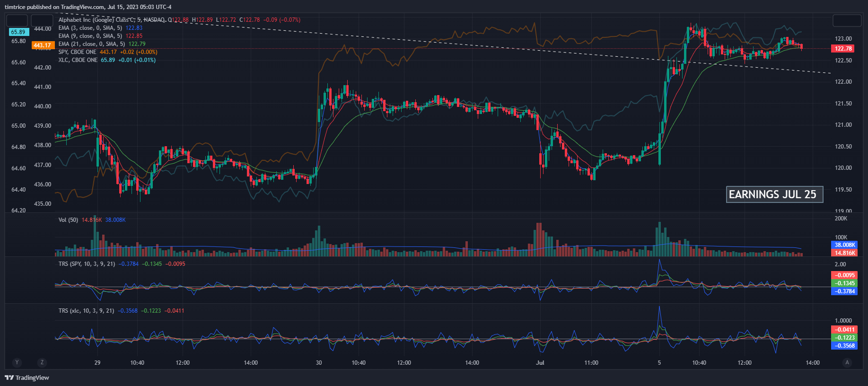Click the green -0.1223 TRS scale label
Viewport: 868px width, 386px height.
(844, 338)
